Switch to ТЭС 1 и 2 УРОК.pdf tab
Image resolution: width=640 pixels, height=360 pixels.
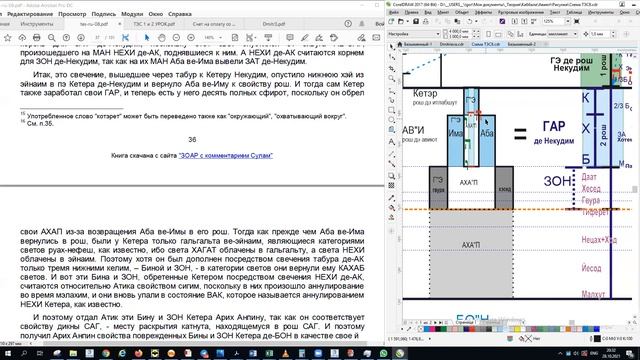click(x=154, y=24)
